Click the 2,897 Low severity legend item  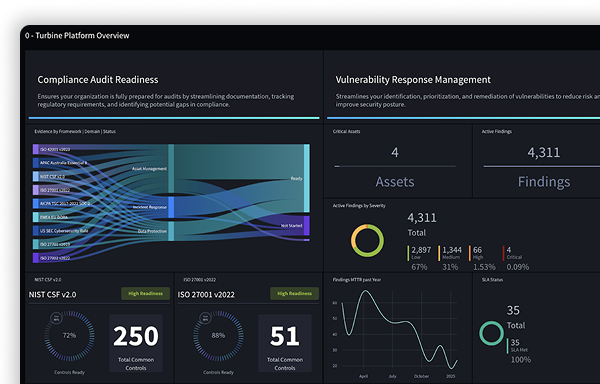point(419,258)
